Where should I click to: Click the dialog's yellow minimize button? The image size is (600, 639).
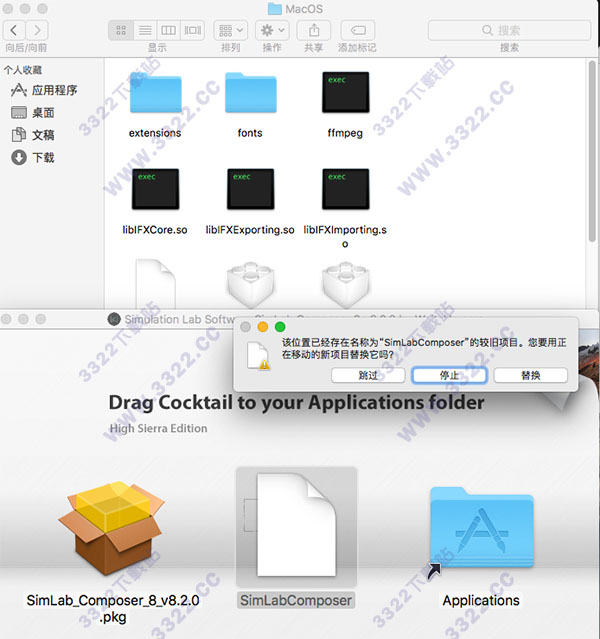[263, 327]
